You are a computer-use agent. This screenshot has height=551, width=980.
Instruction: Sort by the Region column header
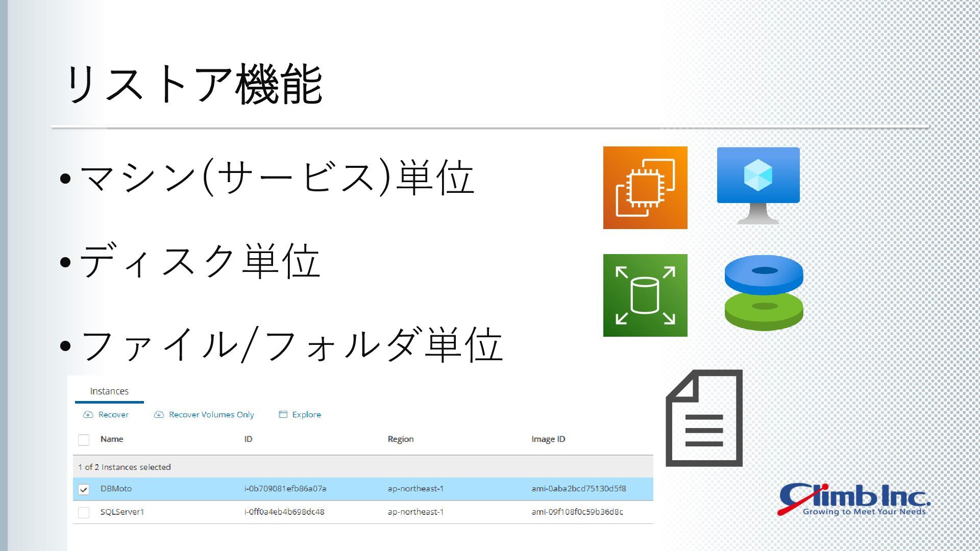[401, 439]
